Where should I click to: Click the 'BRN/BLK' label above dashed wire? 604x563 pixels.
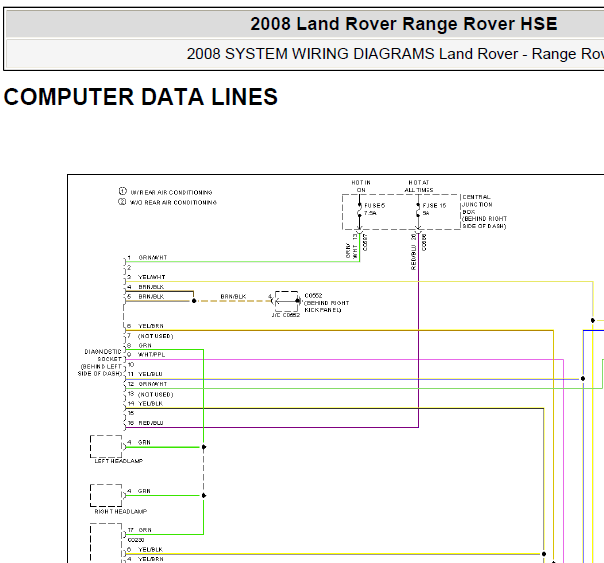point(233,297)
